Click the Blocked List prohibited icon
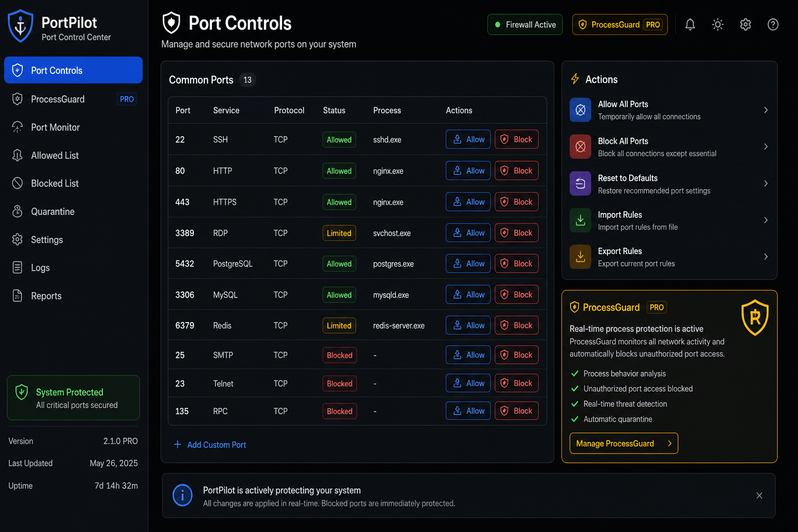 [17, 183]
